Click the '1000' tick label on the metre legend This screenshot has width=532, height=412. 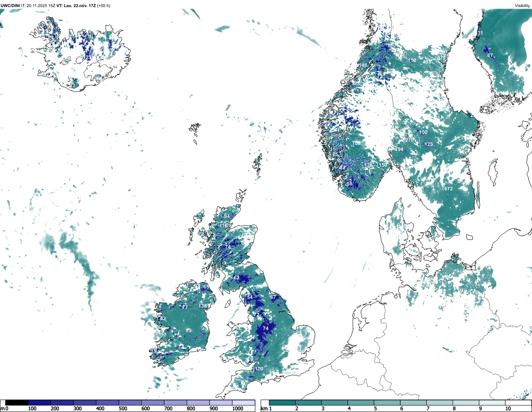click(238, 409)
